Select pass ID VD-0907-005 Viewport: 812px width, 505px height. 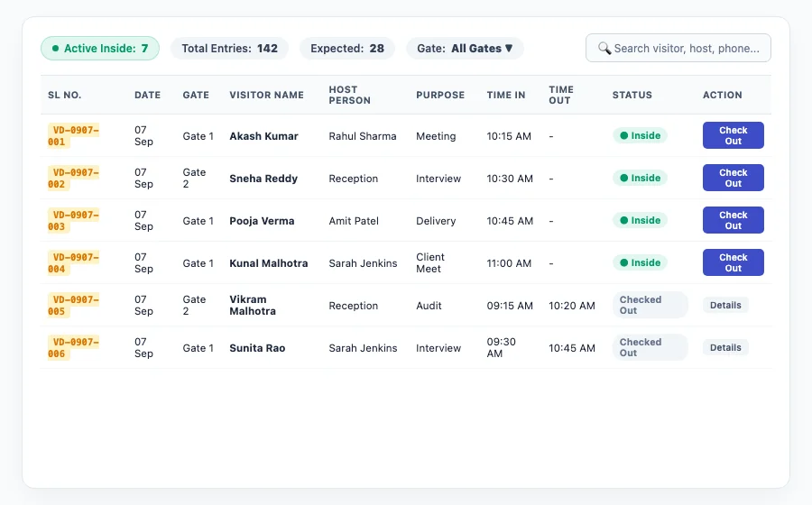[x=73, y=306]
